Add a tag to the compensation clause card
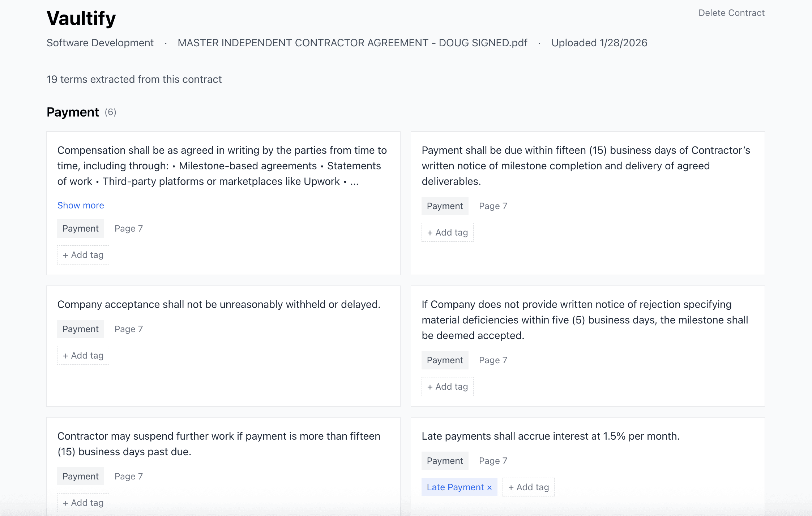 [83, 255]
